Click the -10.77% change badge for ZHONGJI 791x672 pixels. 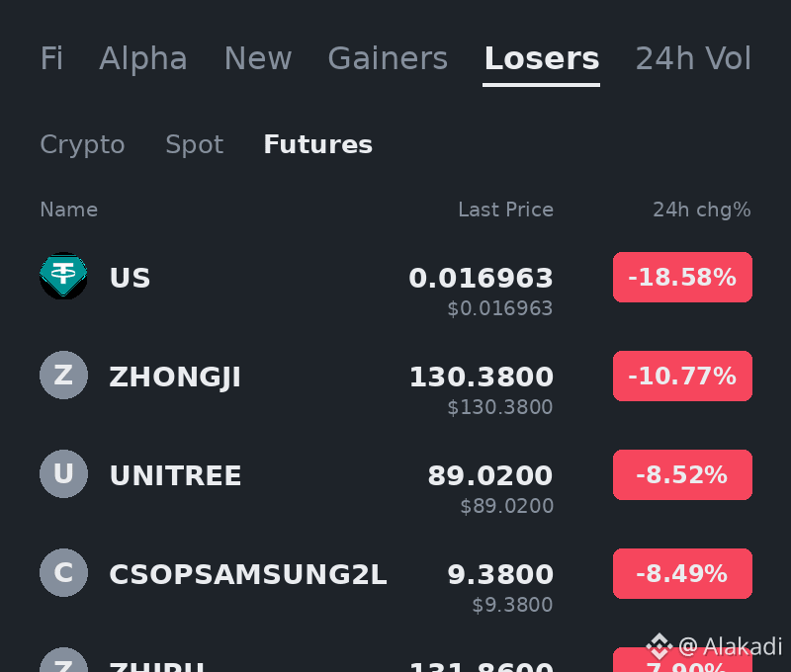tap(682, 377)
